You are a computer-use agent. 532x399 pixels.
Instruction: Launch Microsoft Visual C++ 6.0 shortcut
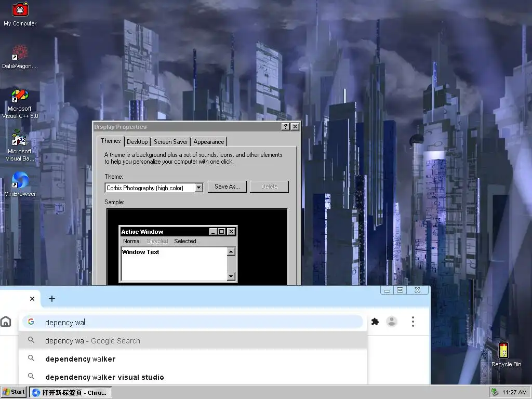pos(20,103)
